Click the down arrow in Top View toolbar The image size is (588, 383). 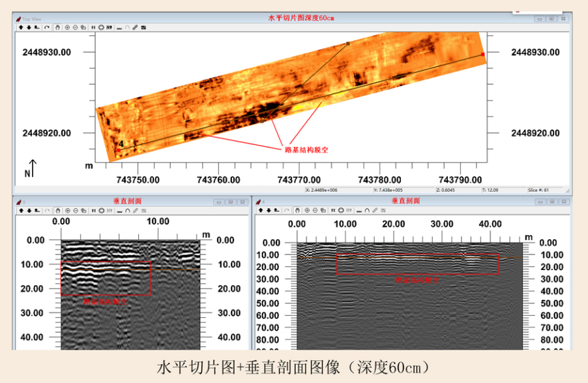[29, 27]
